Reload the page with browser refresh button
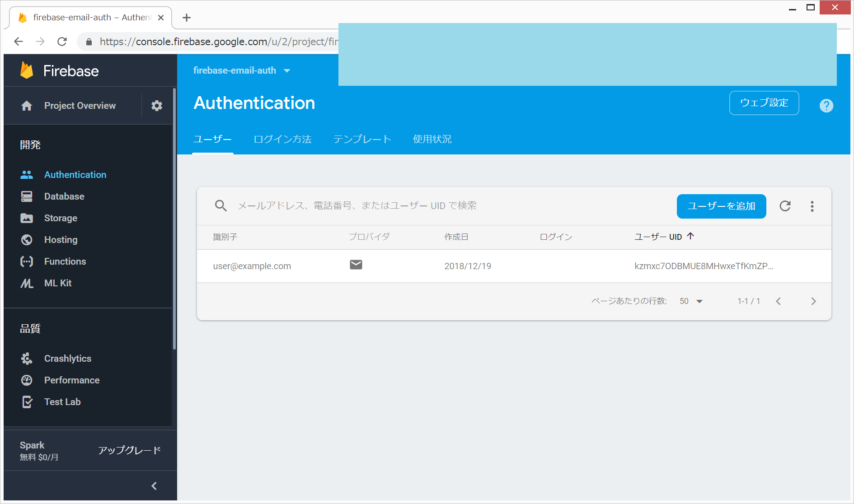This screenshot has width=854, height=504. [62, 42]
